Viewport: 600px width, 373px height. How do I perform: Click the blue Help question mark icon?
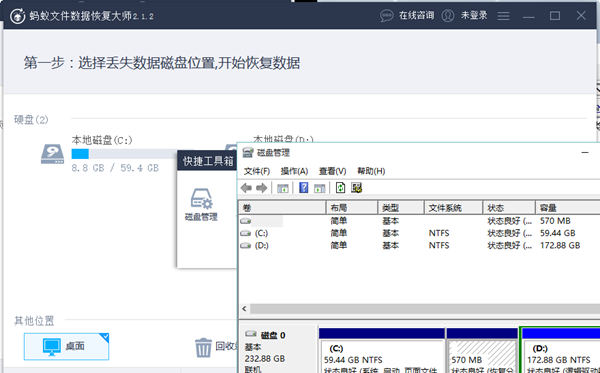(x=304, y=188)
